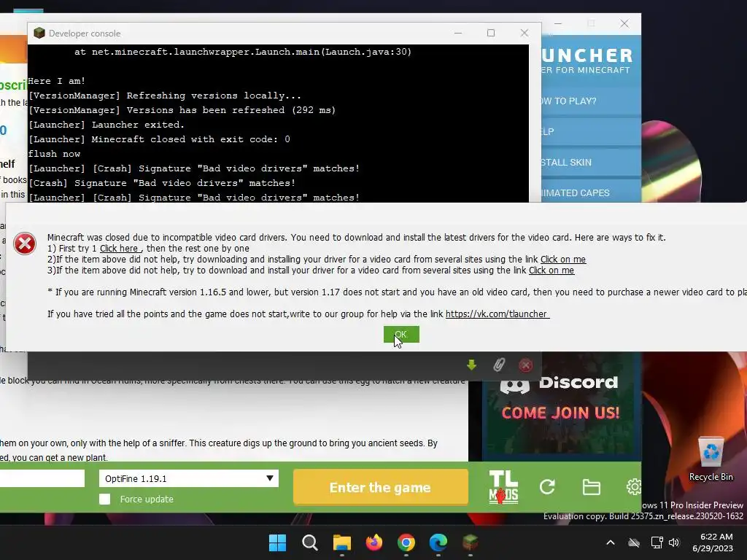Switch to the TLauncher Minecraft taskbar icon
The height and width of the screenshot is (560, 747).
coord(471,542)
